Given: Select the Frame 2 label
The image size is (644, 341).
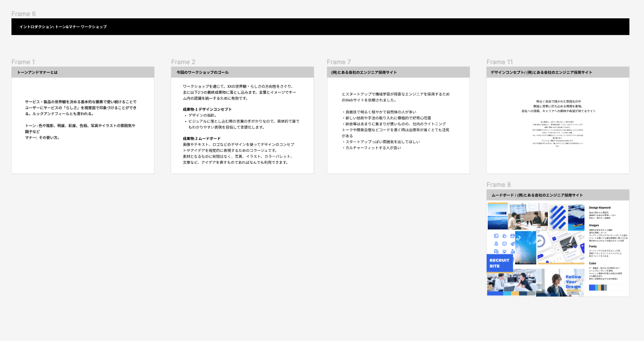Looking at the screenshot, I should [x=183, y=62].
